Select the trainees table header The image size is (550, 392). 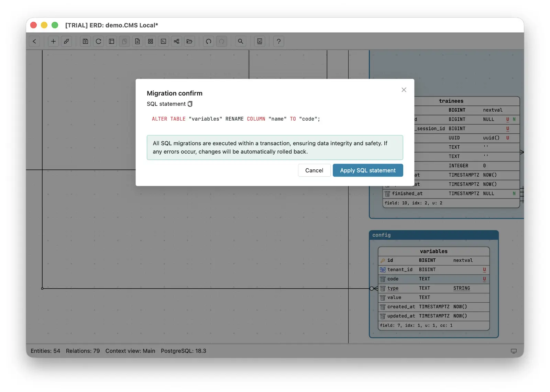[451, 101]
